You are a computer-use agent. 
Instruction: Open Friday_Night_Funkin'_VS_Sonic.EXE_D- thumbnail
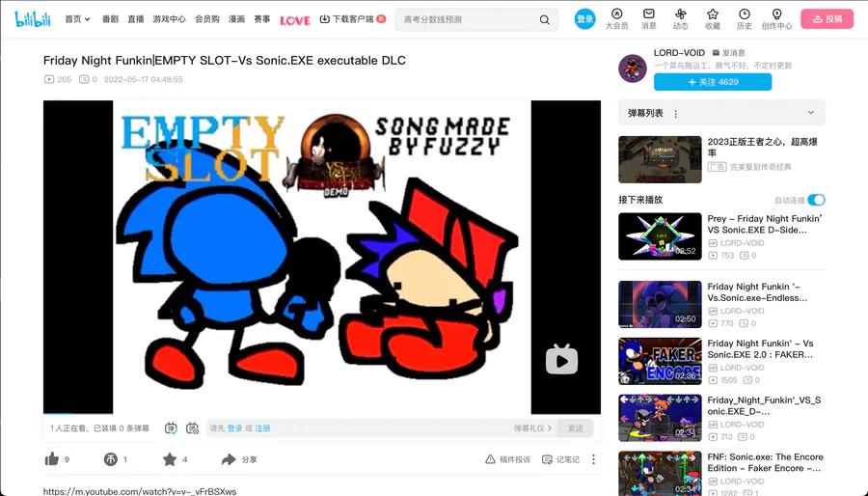pyautogui.click(x=660, y=418)
